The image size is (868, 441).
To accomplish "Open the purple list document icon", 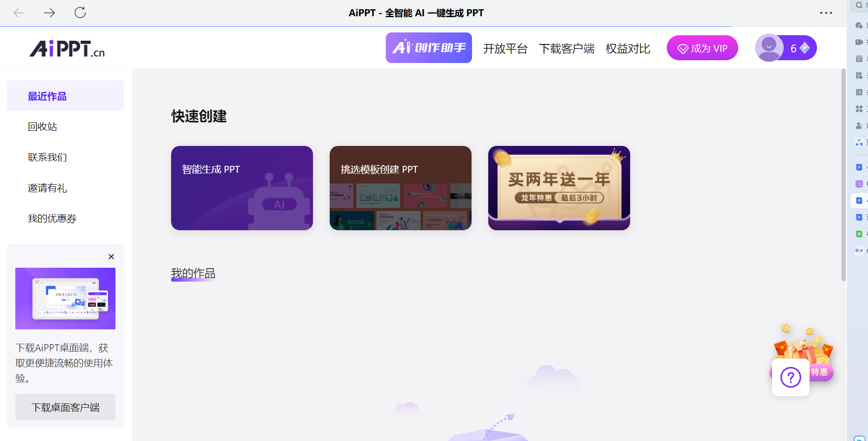I will (x=859, y=184).
